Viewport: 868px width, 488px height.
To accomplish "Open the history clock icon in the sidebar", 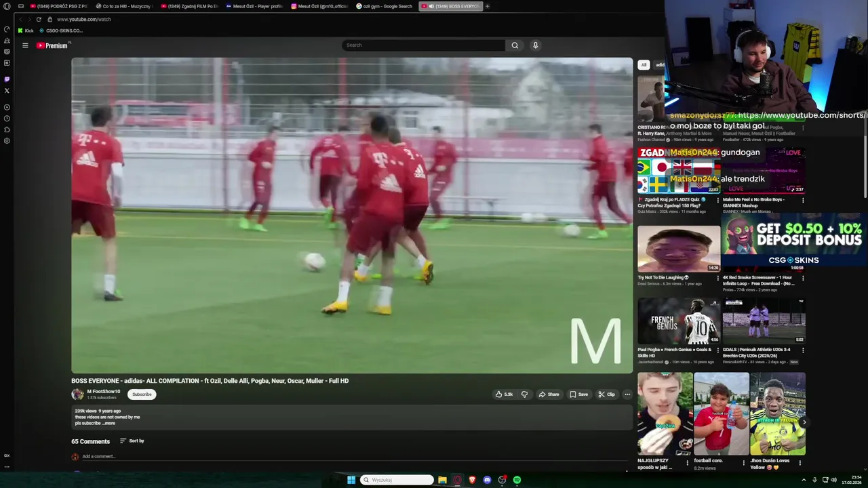I will pyautogui.click(x=7, y=119).
